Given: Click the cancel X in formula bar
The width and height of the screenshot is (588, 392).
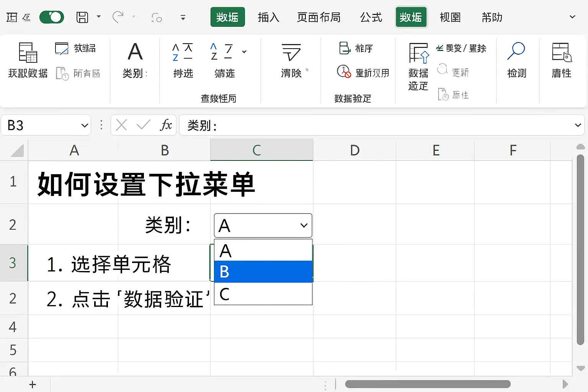Looking at the screenshot, I should click(x=121, y=125).
